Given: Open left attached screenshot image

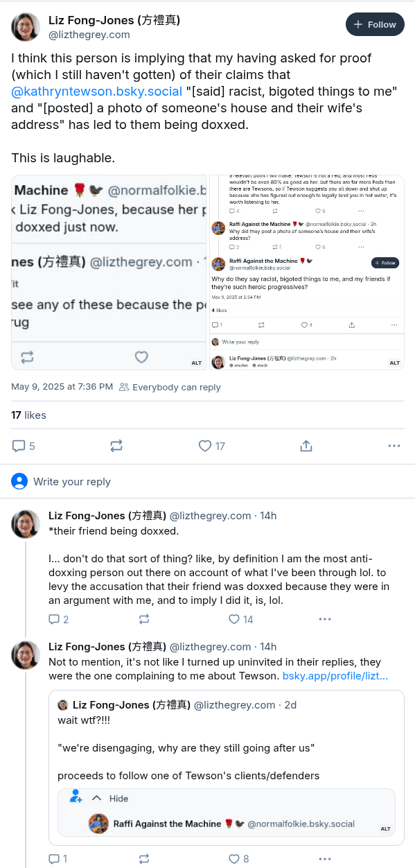Looking at the screenshot, I should (109, 272).
